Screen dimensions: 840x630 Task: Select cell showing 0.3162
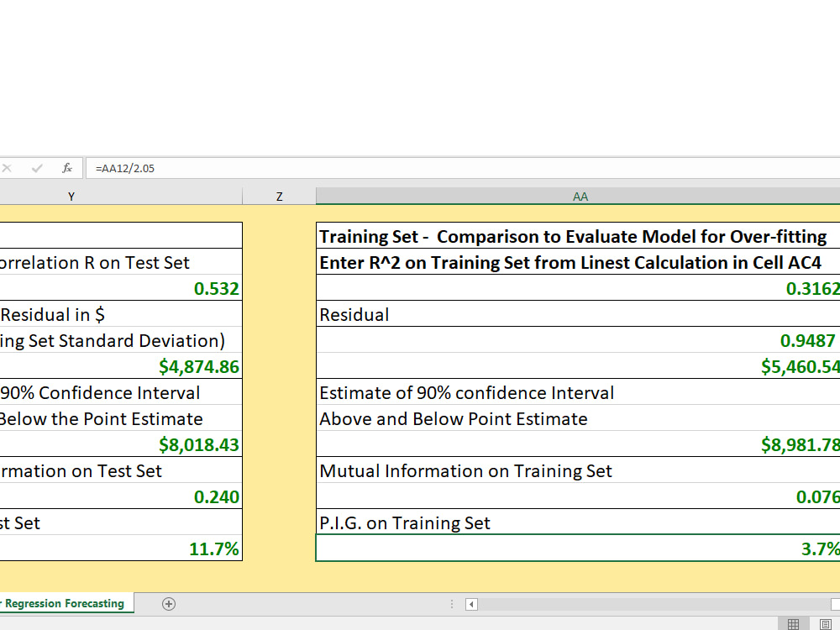(578, 288)
